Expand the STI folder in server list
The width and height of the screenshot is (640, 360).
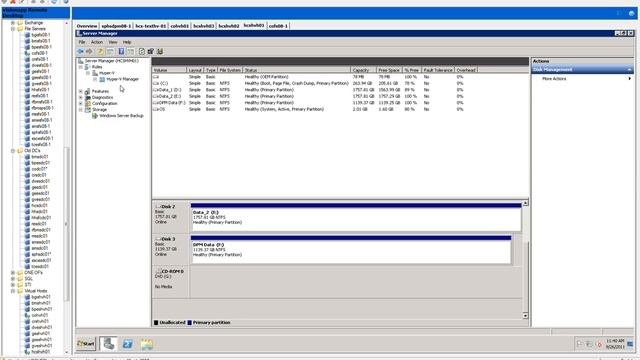tap(13, 285)
